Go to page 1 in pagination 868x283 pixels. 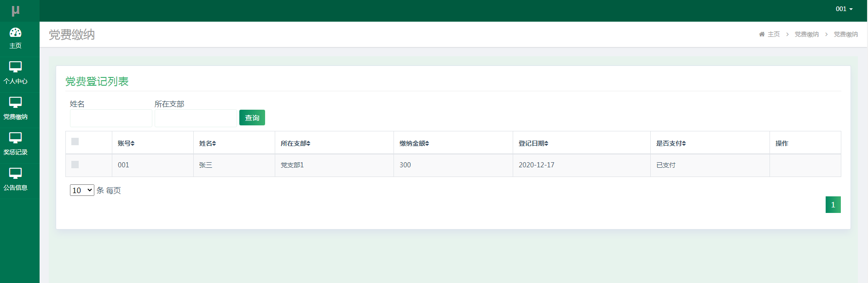click(833, 205)
